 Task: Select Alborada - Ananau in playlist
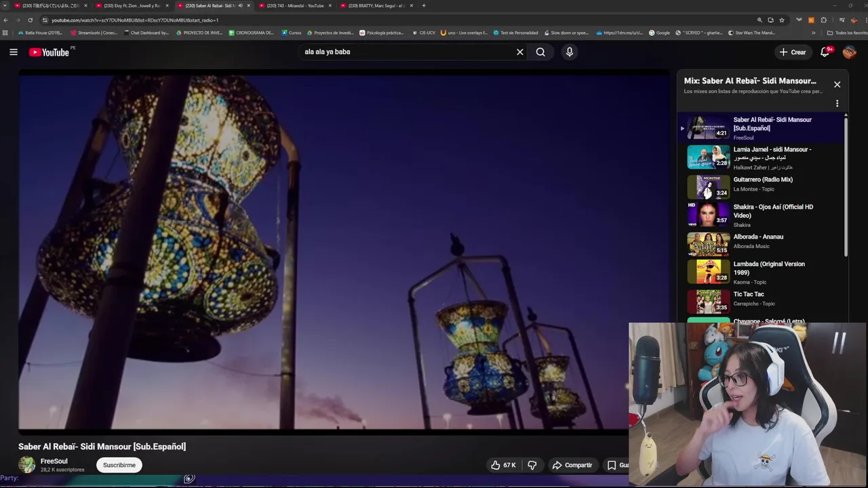pos(761,244)
